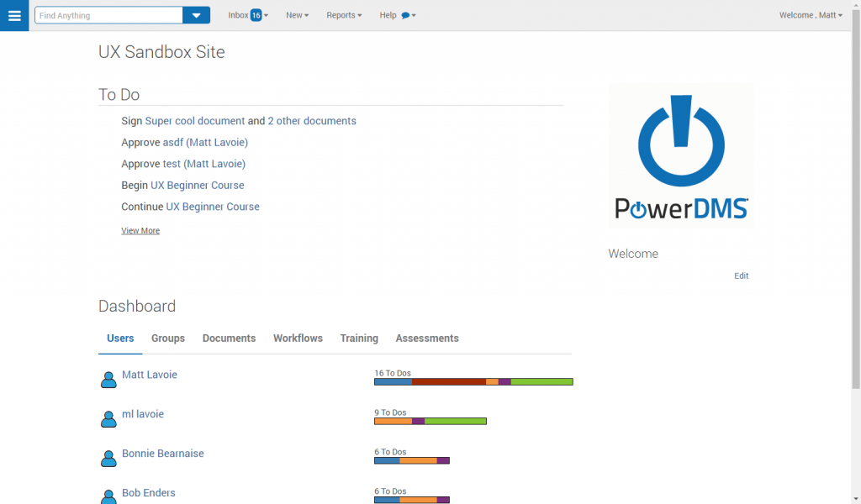861x504 pixels.
Task: Click the Find Anything search field
Action: 108,15
